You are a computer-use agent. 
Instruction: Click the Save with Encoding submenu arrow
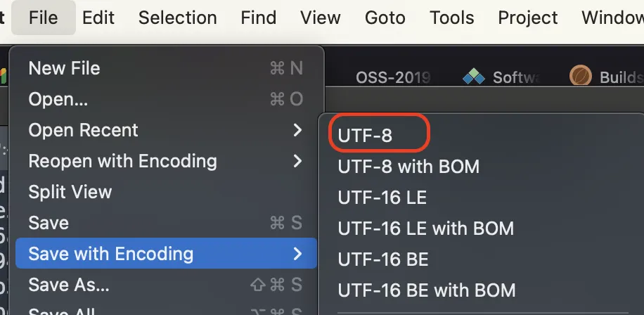[297, 254]
